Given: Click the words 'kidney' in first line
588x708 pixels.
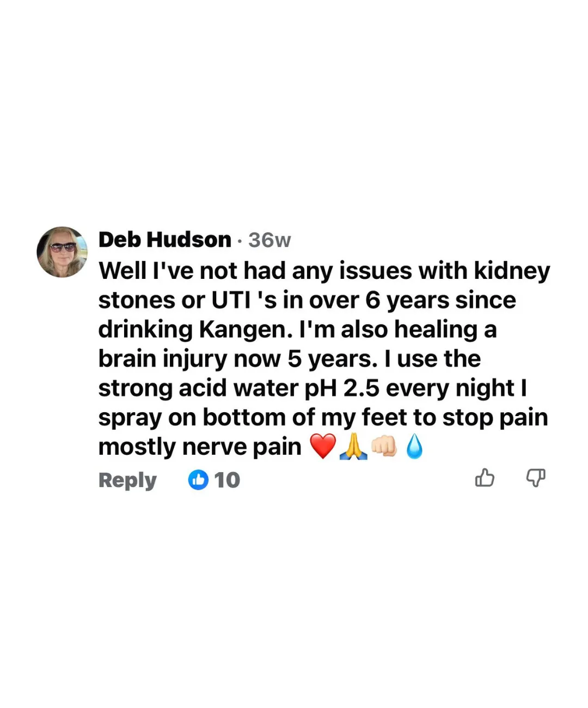Looking at the screenshot, I should point(512,271).
